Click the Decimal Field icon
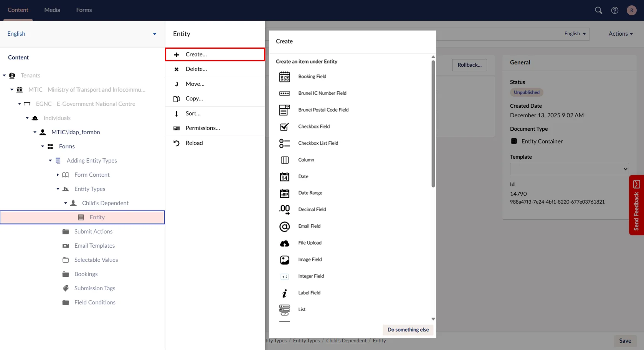The image size is (644, 350). click(284, 210)
